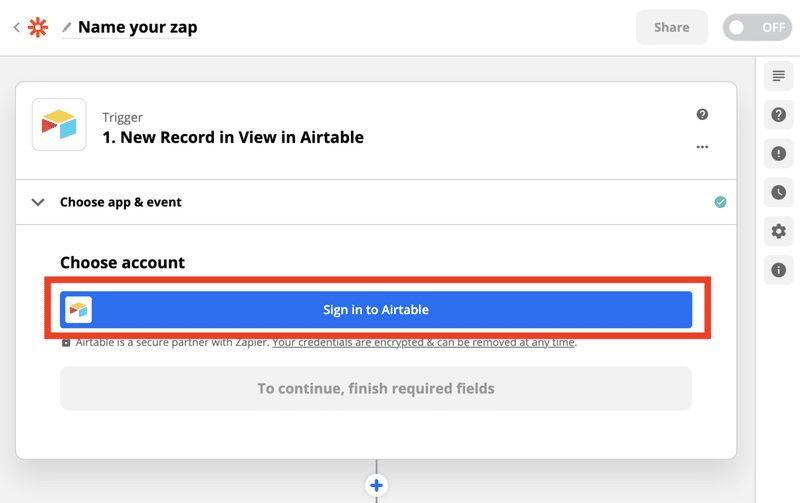Go back using the left arrow

point(16,27)
